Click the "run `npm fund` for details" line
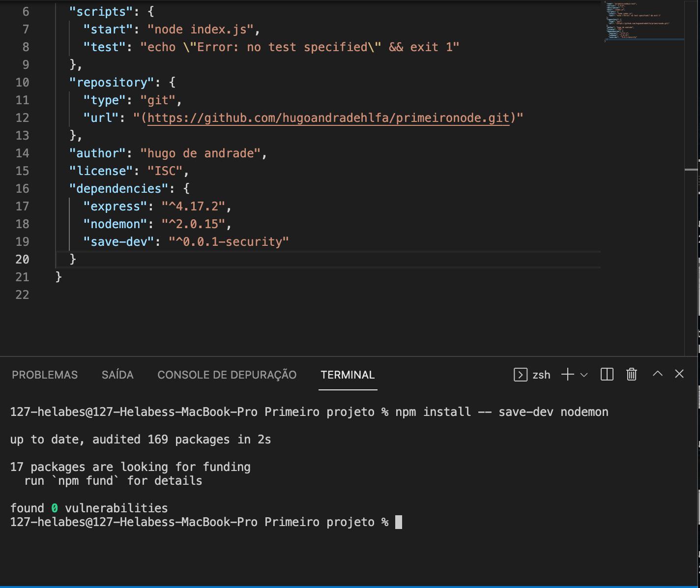Viewport: 700px width, 588px height. click(113, 481)
